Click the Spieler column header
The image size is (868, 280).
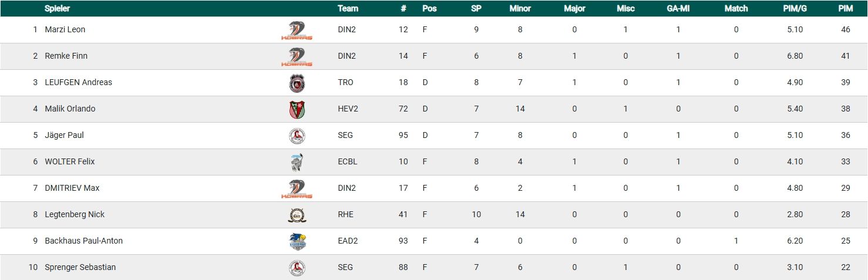tap(58, 8)
